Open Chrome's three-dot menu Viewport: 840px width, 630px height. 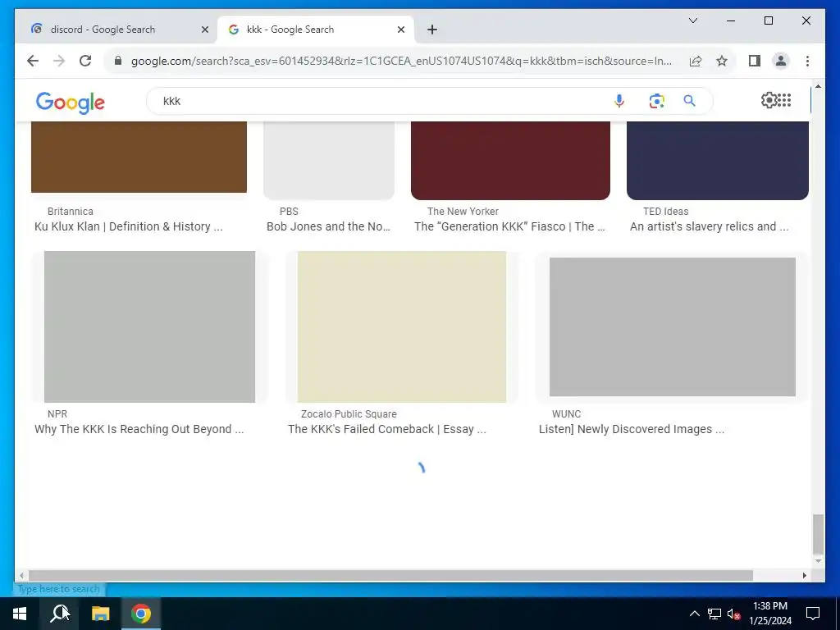pyautogui.click(x=807, y=61)
